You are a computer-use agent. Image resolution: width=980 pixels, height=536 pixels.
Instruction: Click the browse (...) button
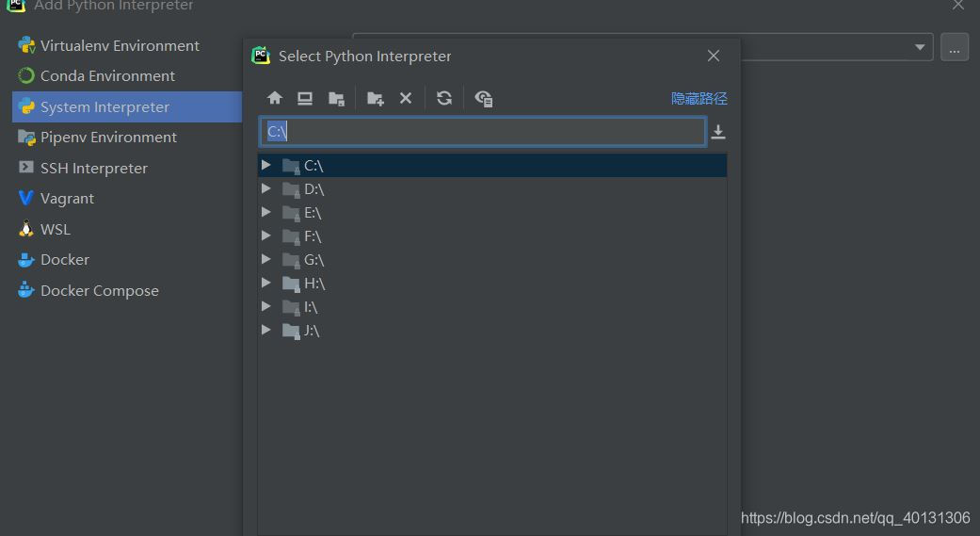(x=955, y=47)
